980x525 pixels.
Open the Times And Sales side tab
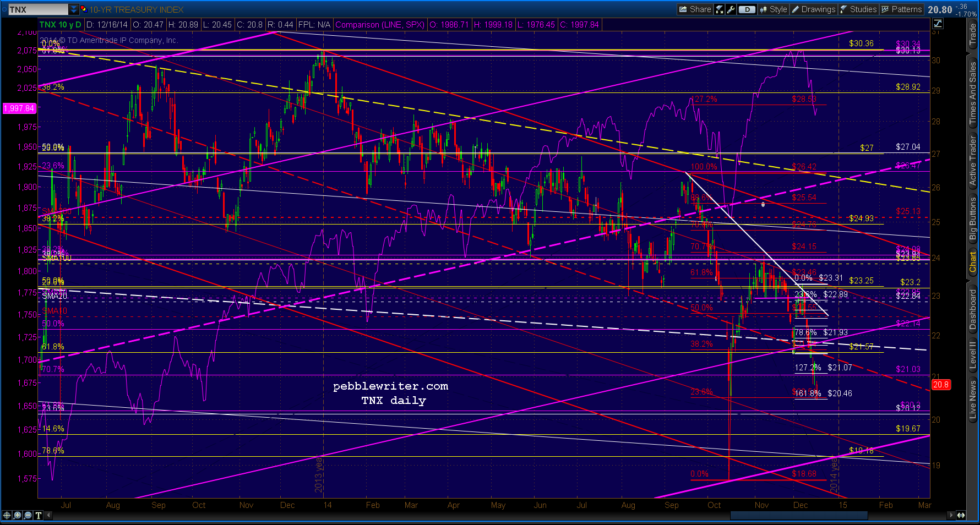pyautogui.click(x=973, y=92)
